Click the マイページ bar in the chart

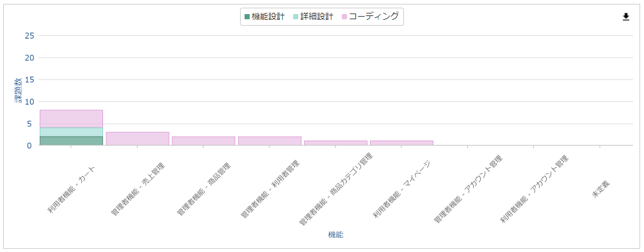tap(401, 143)
